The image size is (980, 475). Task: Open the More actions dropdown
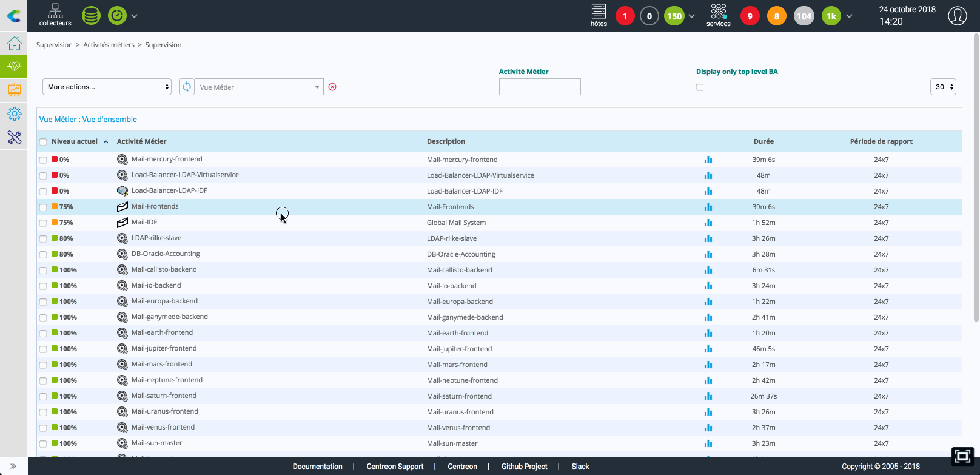coord(107,87)
